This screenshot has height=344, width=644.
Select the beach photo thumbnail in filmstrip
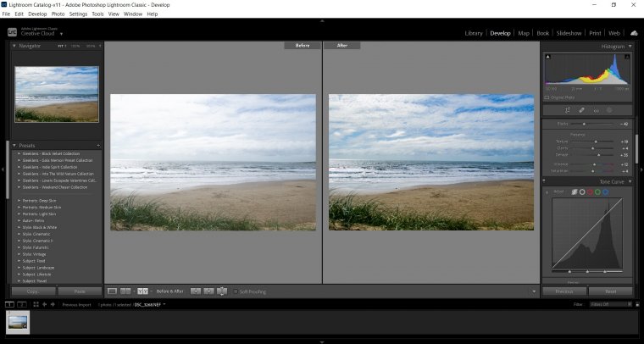[18, 322]
